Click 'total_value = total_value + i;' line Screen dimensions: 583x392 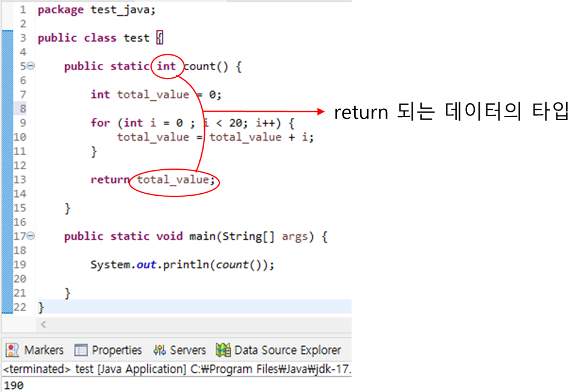click(x=215, y=138)
